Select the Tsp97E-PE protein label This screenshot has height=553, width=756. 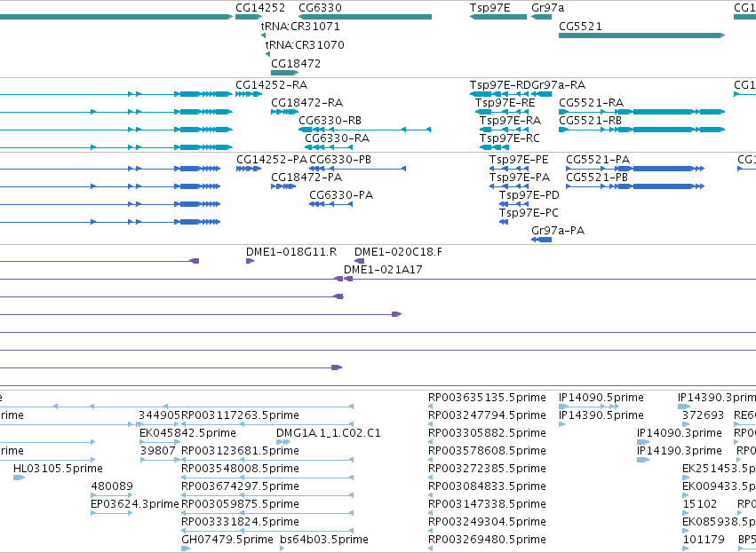tap(519, 160)
